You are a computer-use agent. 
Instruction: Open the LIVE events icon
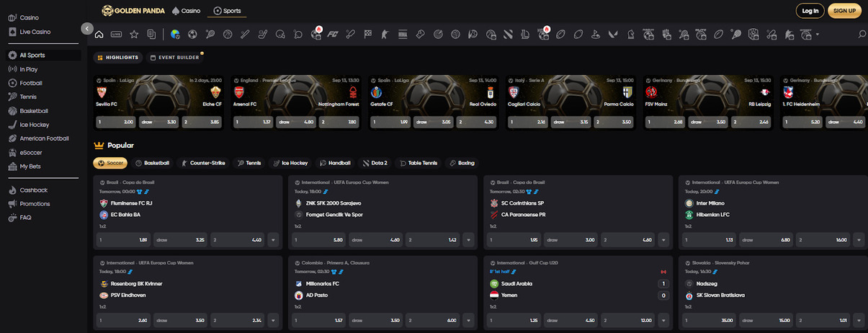tap(117, 34)
